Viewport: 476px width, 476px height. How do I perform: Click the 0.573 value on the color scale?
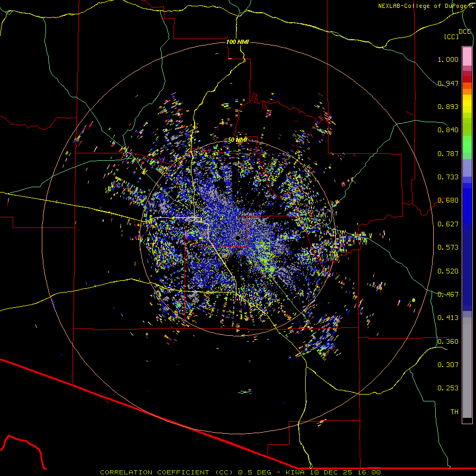pos(448,248)
